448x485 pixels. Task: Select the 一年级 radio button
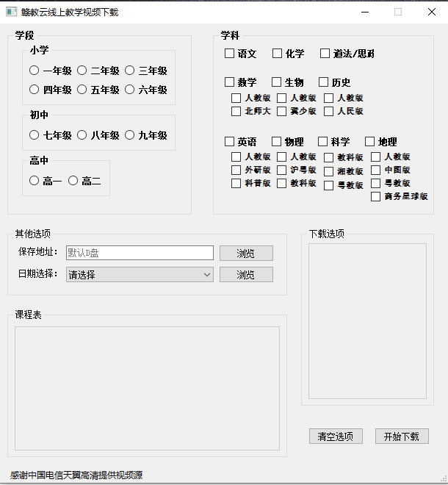[x=34, y=71]
